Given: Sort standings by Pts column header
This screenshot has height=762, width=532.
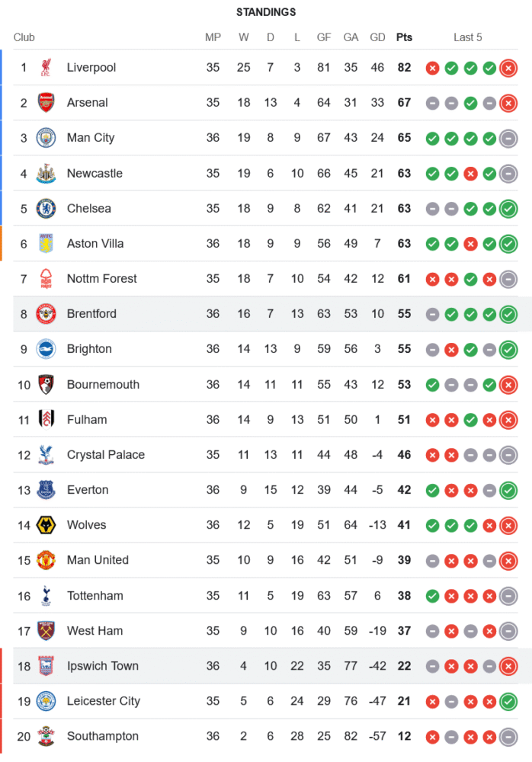Looking at the screenshot, I should (x=404, y=37).
